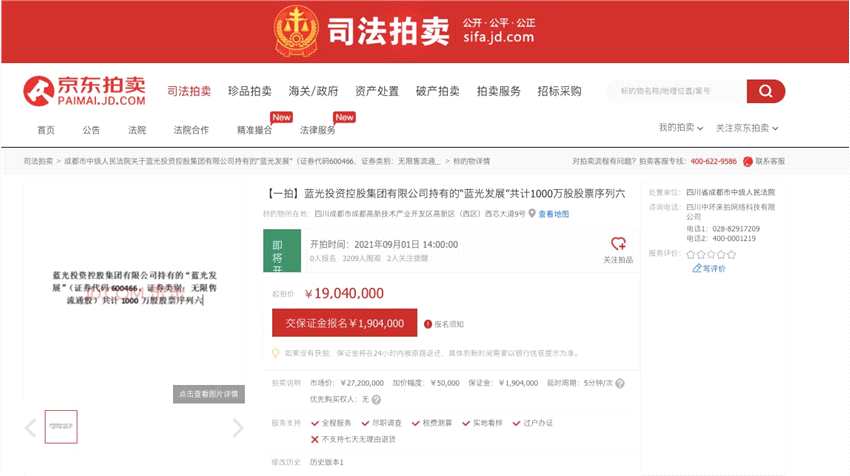
Task: Click 税费测算 service item
Action: coord(432,423)
